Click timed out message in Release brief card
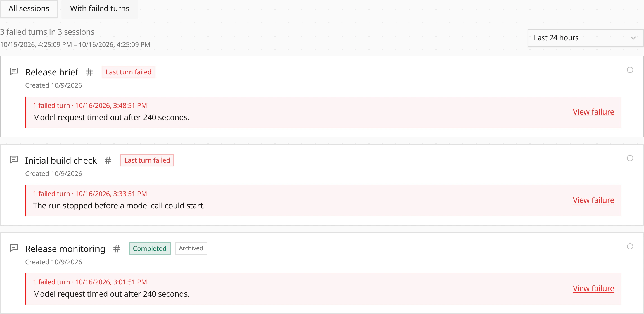The width and height of the screenshot is (644, 314). pyautogui.click(x=111, y=118)
